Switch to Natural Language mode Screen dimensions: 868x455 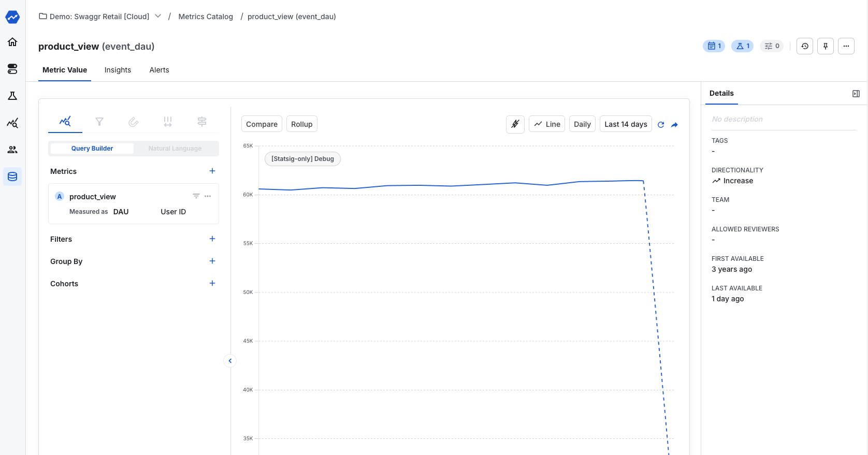(175, 149)
